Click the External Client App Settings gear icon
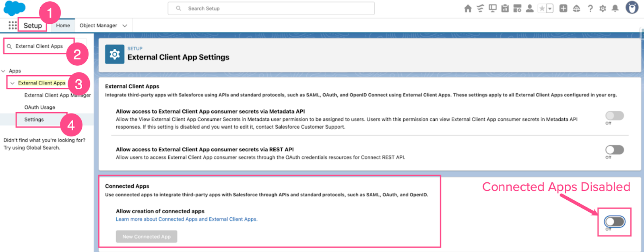 (x=115, y=54)
